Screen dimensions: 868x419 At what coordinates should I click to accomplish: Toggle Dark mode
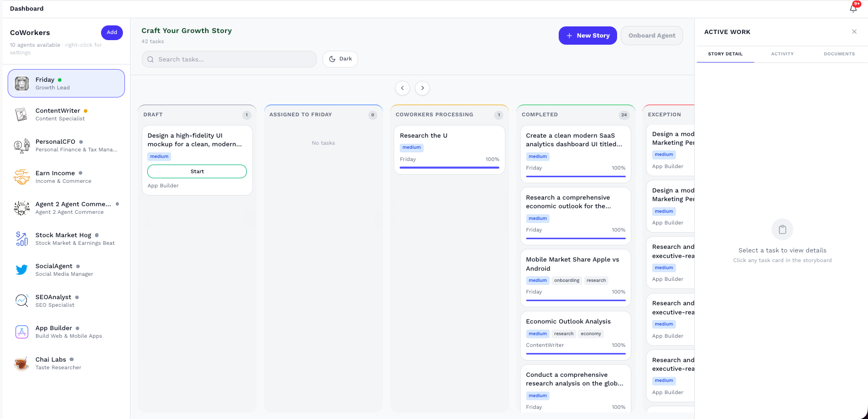pyautogui.click(x=340, y=59)
